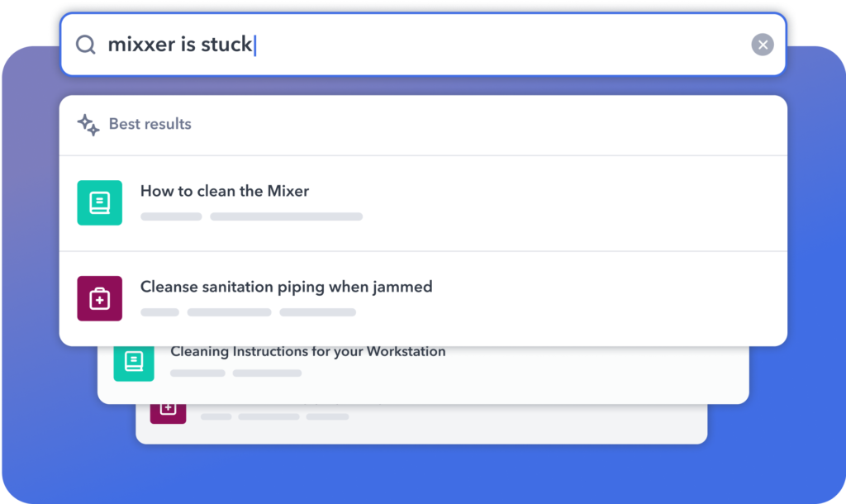The height and width of the screenshot is (504, 846).
Task: Click middle placeholder bar under sanitation piping result
Action: 229,312
